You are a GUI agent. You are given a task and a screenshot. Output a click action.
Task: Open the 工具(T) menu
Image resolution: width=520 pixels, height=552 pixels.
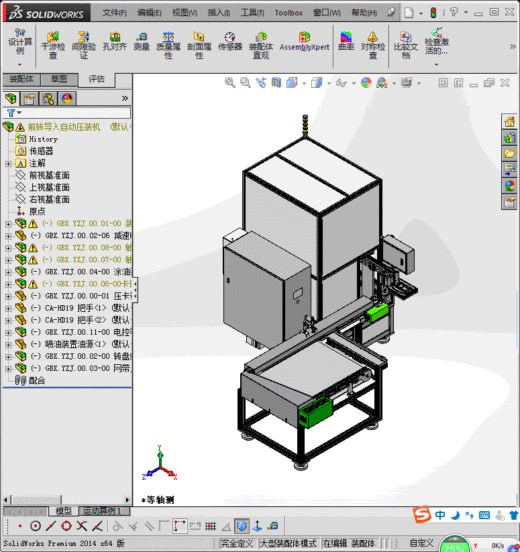pos(252,13)
